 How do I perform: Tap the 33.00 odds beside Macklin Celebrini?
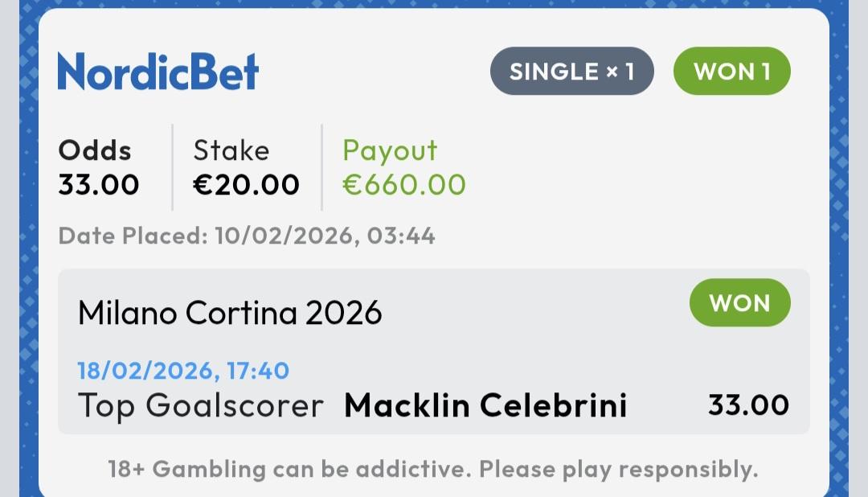coord(748,405)
